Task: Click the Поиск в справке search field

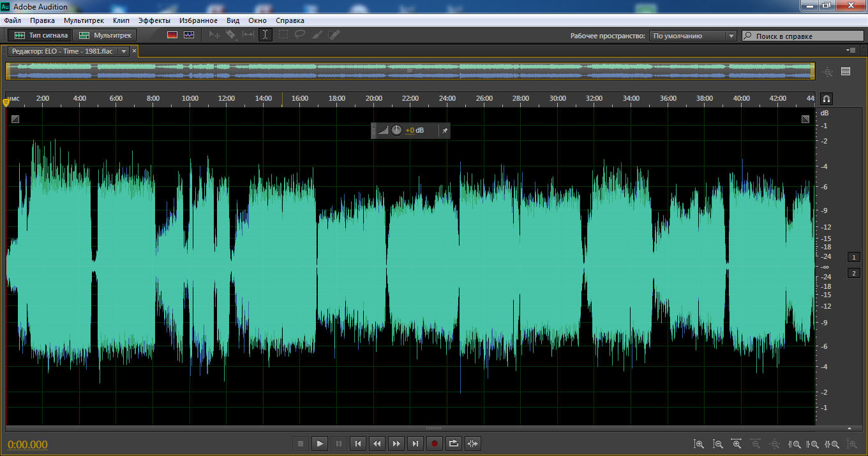Action: tap(802, 36)
